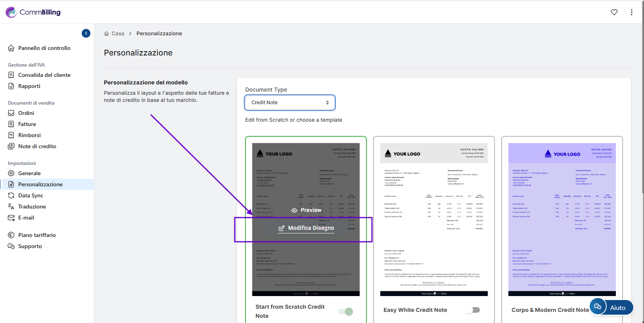This screenshot has width=644, height=323.
Task: Click the CommBilling logo
Action: click(33, 12)
